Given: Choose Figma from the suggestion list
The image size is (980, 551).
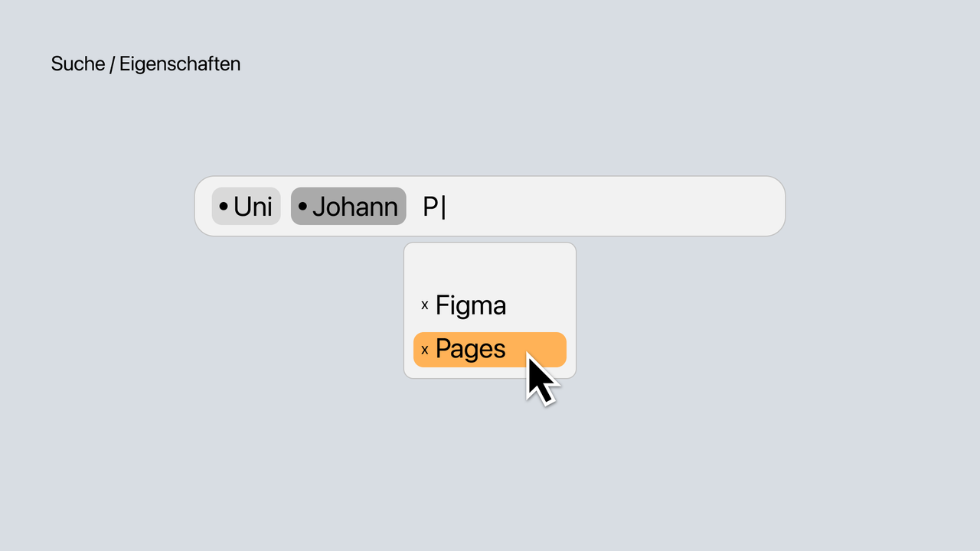Looking at the screenshot, I should click(471, 305).
